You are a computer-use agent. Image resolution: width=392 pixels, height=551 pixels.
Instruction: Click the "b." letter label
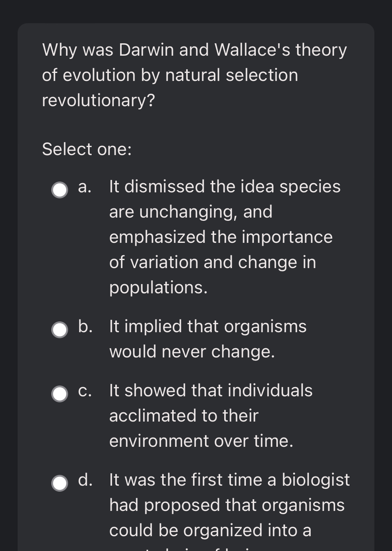tap(85, 326)
